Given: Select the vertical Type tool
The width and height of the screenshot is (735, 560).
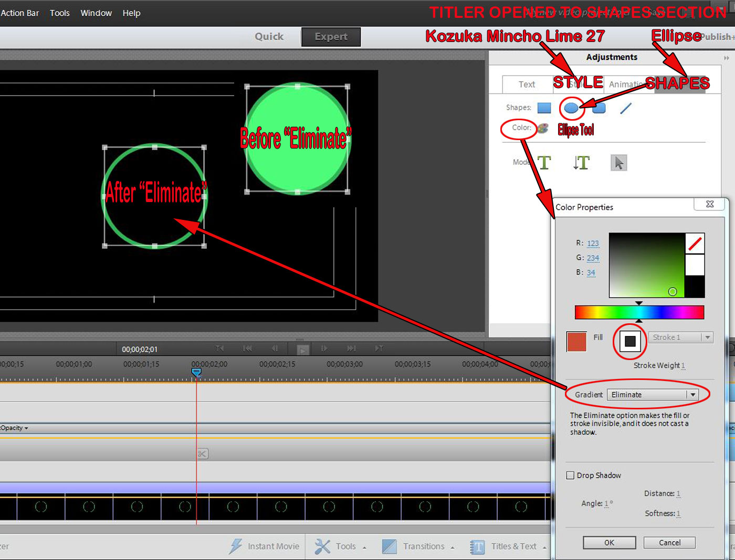Looking at the screenshot, I should click(x=581, y=162).
